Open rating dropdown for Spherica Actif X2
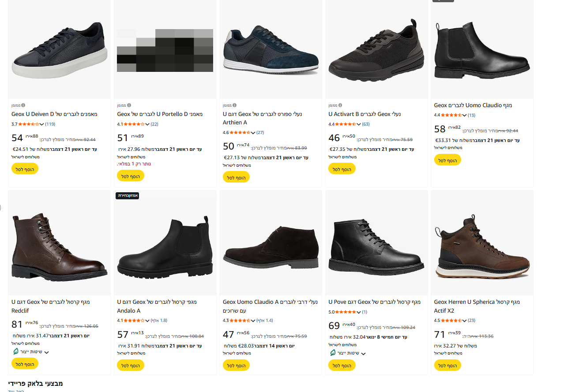The width and height of the screenshot is (571, 392). point(464,321)
